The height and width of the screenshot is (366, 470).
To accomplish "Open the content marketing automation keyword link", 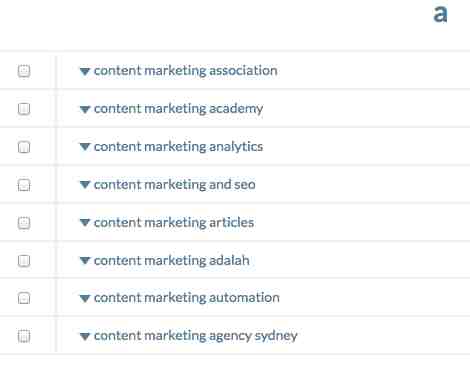I will point(187,298).
